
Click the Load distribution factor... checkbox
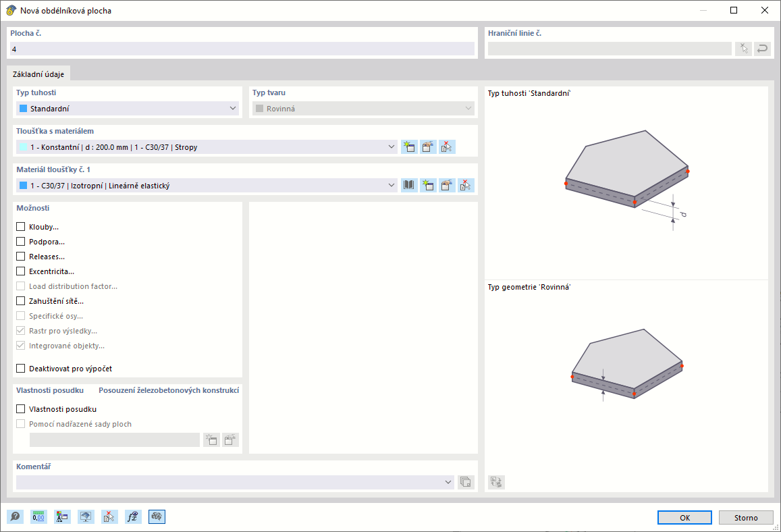(20, 286)
